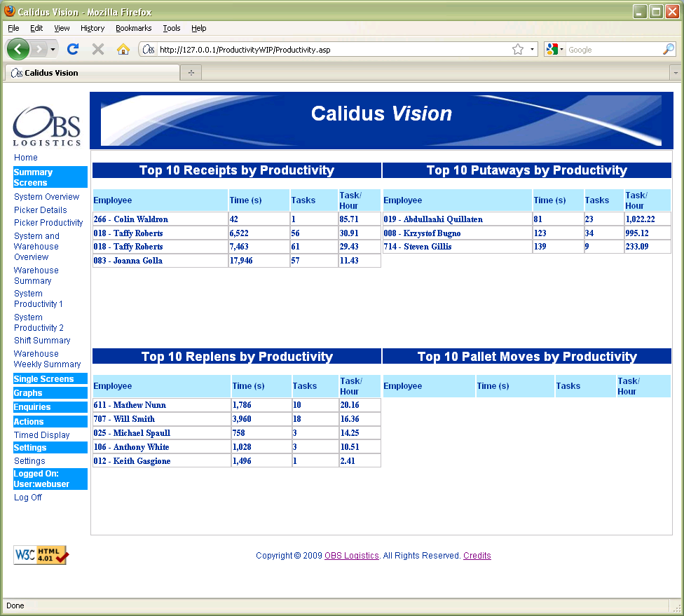This screenshot has height=616, width=684.
Task: Click the blue Settings section header
Action: point(50,448)
